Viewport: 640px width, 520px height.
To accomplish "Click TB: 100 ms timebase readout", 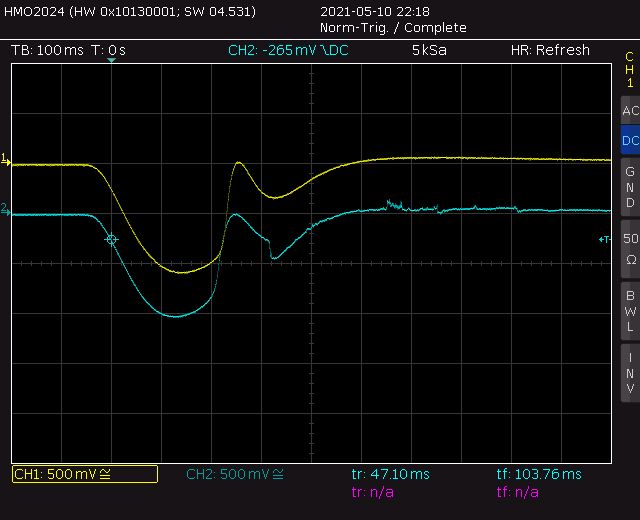I will point(47,50).
